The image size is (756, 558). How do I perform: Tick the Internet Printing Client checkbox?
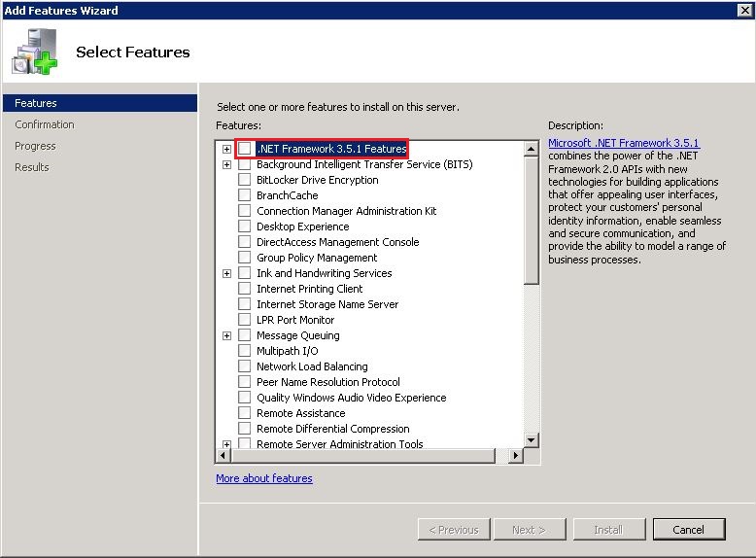pos(245,289)
